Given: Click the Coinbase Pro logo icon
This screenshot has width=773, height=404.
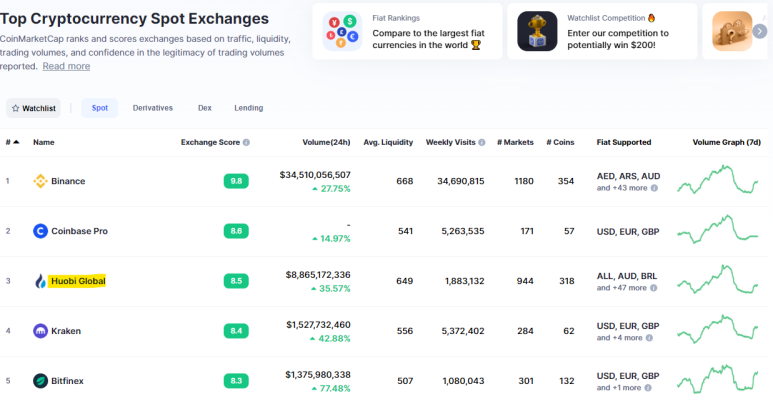Looking at the screenshot, I should click(40, 231).
